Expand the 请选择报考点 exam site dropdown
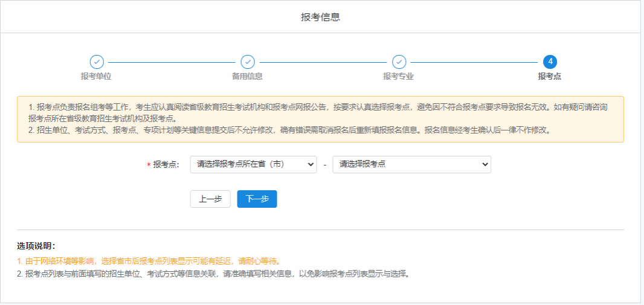644x305 pixels. [411, 164]
